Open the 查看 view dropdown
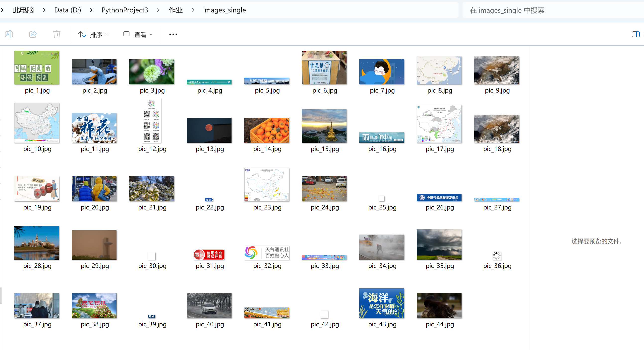 pos(138,35)
